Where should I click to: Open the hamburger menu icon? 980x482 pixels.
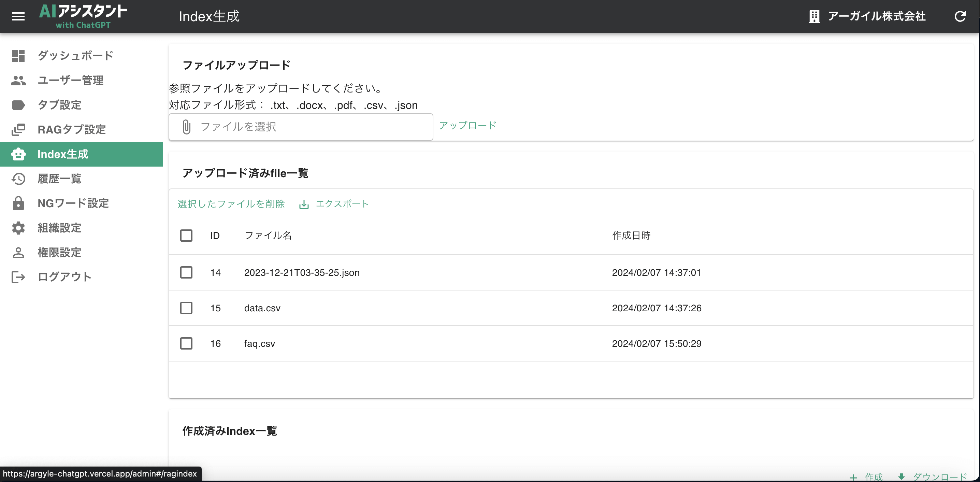click(x=18, y=16)
